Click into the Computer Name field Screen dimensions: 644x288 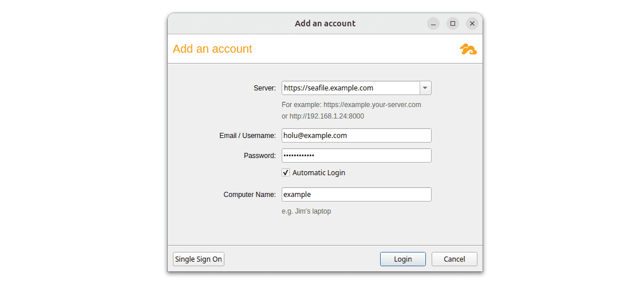pos(357,194)
